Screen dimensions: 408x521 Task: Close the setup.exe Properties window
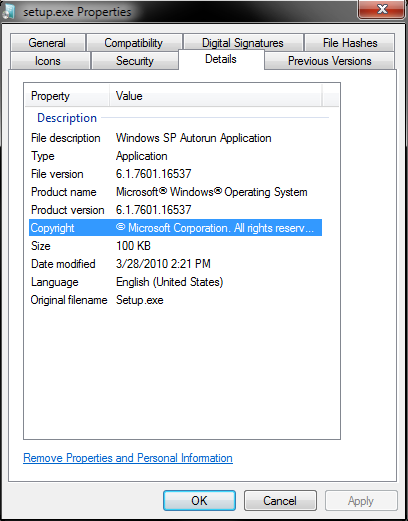pos(382,9)
